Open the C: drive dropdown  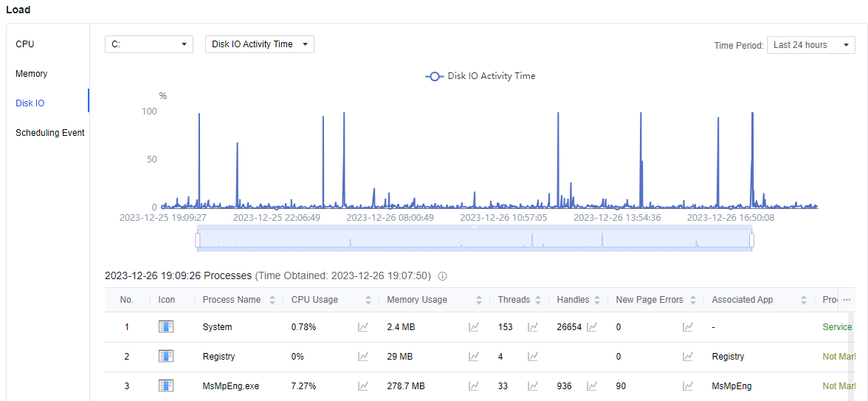coord(149,44)
